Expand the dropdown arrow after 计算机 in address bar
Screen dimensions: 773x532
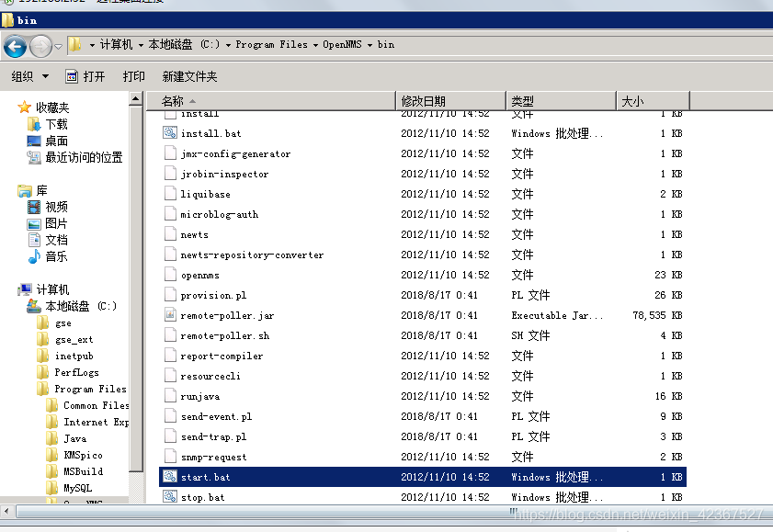coord(141,45)
